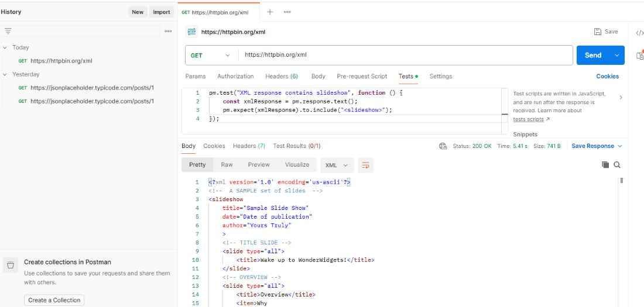Select the Pretty view mode

[197, 164]
